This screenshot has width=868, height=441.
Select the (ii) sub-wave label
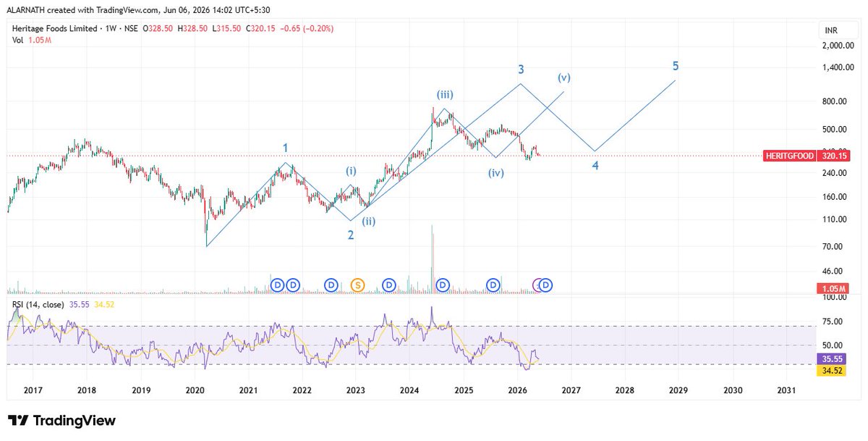[x=369, y=222]
